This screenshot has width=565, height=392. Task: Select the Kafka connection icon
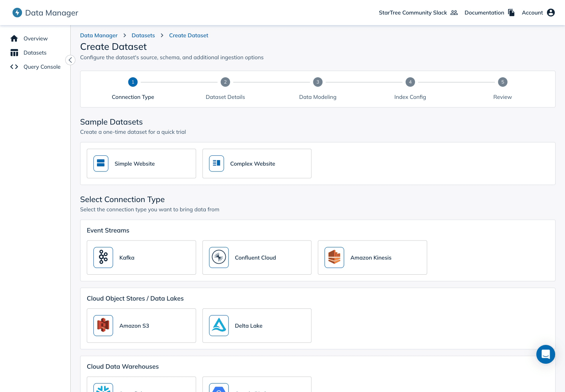click(x=103, y=257)
